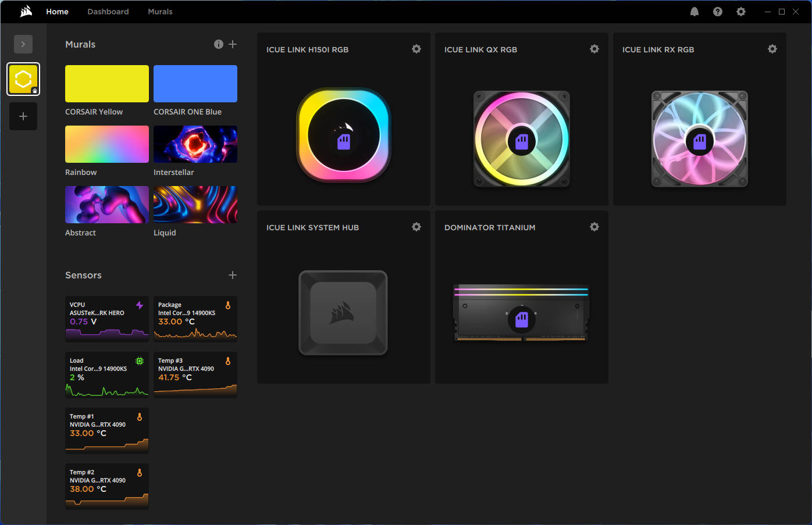Open the Package temperature sensor tile

(x=195, y=319)
